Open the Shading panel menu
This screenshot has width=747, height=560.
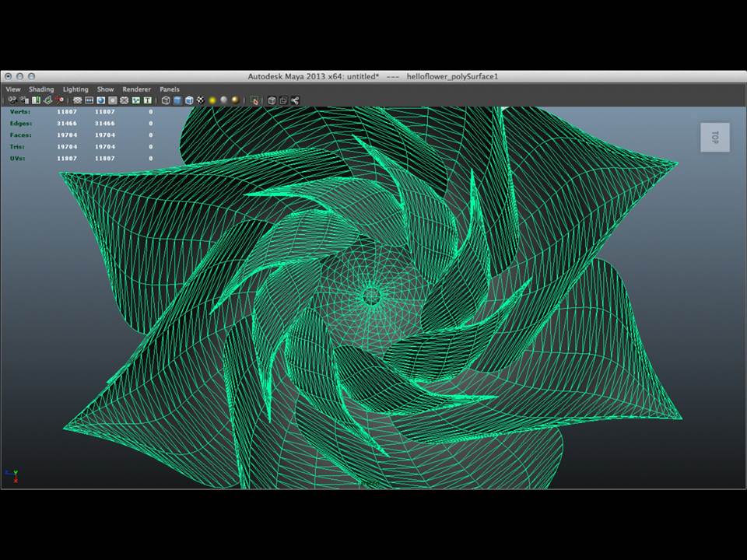41,89
